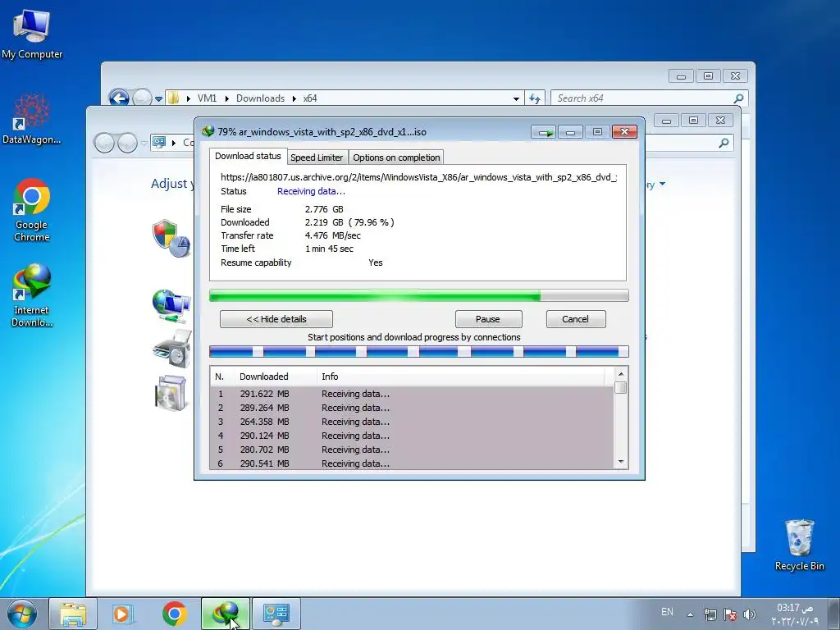Open the Recycle Bin

point(799,545)
